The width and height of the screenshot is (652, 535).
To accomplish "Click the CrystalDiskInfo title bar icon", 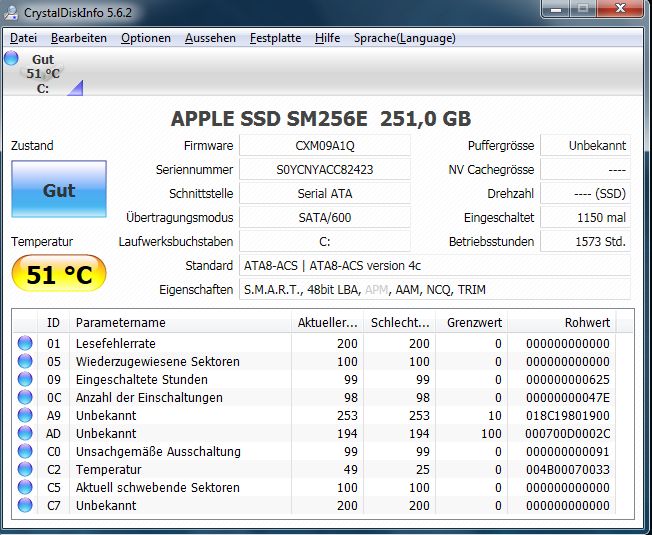I will click(11, 12).
